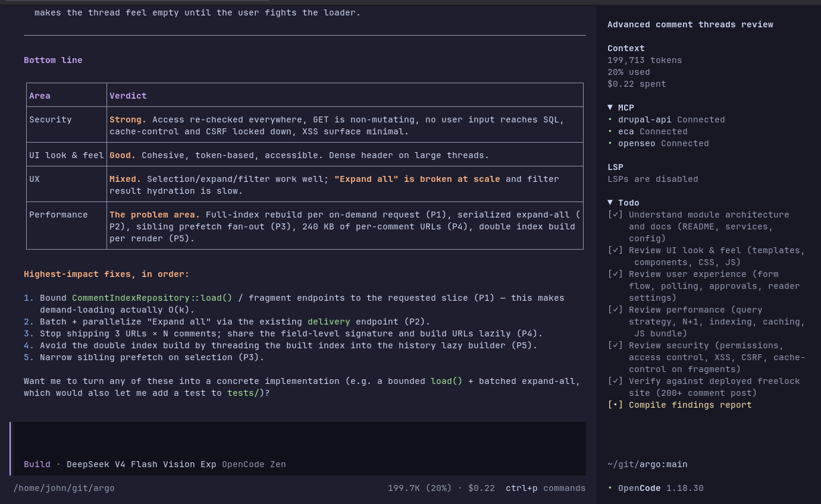Click the 199.7K (20%) token usage indicator
Viewport: 821px width, 504px height.
pyautogui.click(x=420, y=488)
